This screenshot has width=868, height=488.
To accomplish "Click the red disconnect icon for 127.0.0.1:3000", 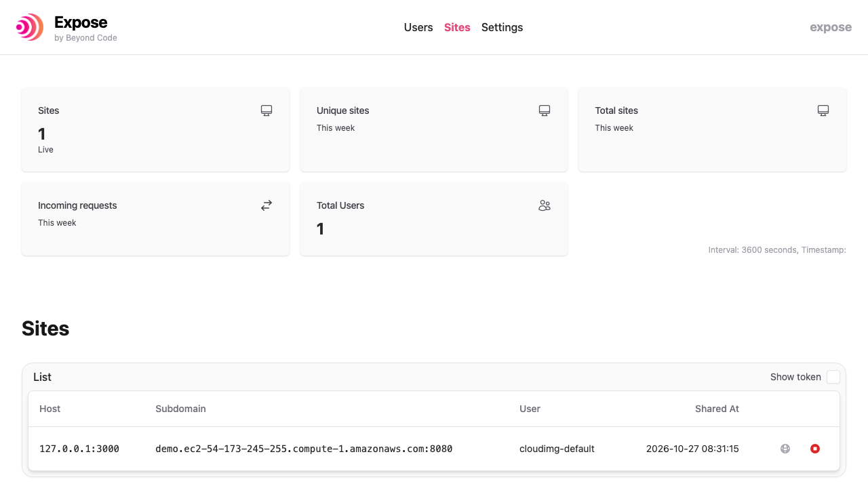I will [x=815, y=449].
